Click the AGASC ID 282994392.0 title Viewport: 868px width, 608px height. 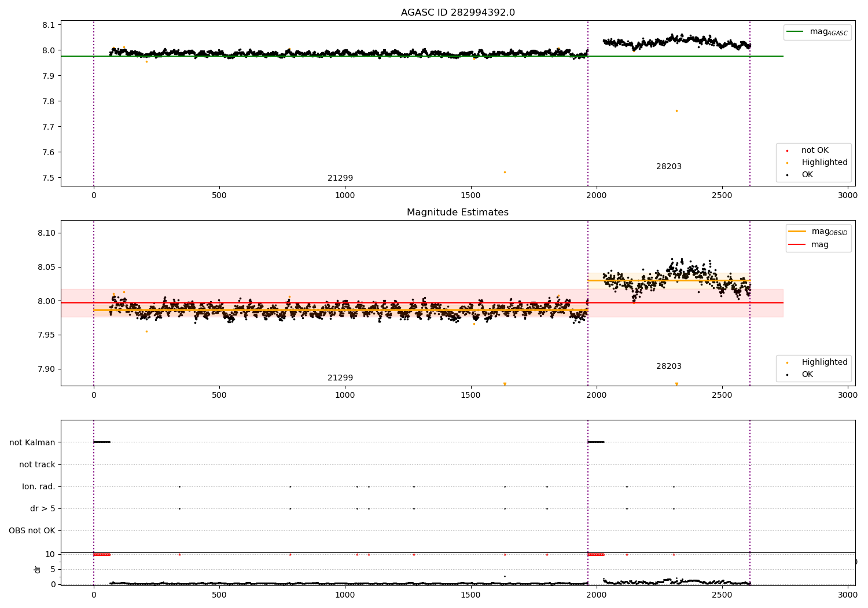pyautogui.click(x=458, y=13)
